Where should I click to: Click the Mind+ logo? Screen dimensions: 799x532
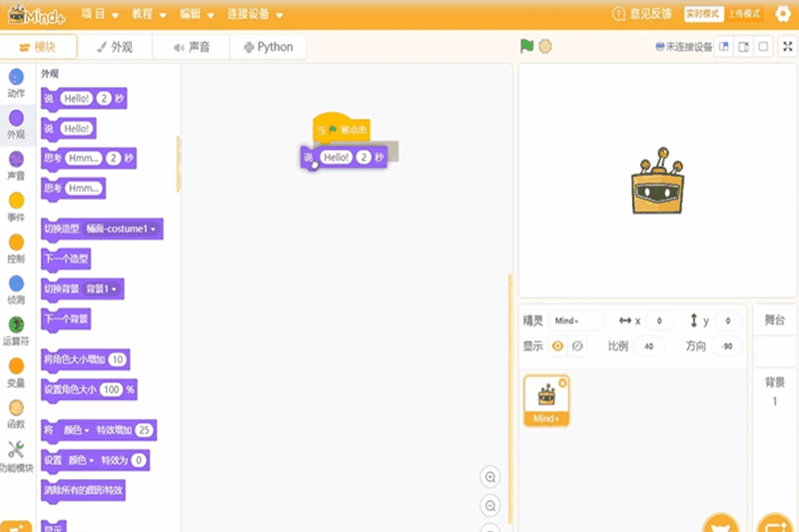coord(37,15)
